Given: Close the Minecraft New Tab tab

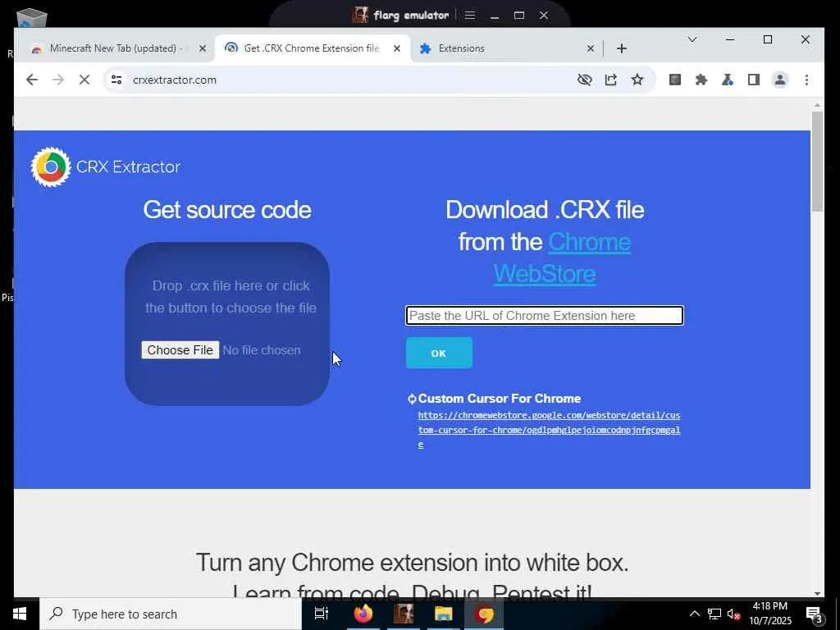Looking at the screenshot, I should (202, 48).
